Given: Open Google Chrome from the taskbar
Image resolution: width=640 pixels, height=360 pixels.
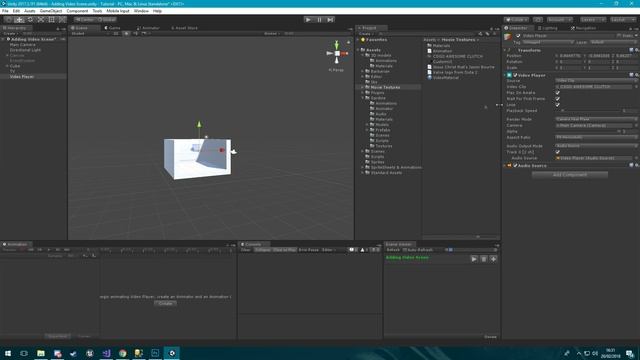Looking at the screenshot, I should coord(122,353).
